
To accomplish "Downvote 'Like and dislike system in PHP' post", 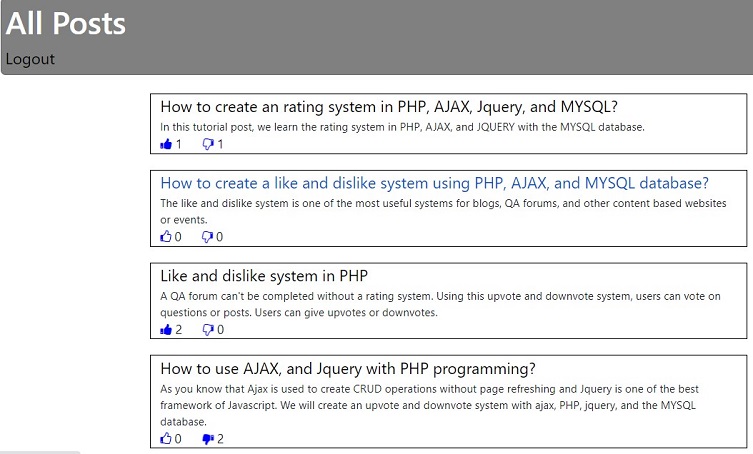I will tap(208, 330).
